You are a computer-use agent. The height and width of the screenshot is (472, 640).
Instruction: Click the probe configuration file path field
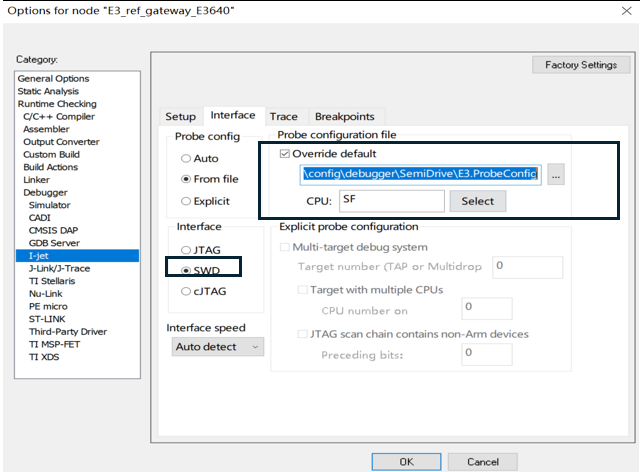[x=420, y=175]
